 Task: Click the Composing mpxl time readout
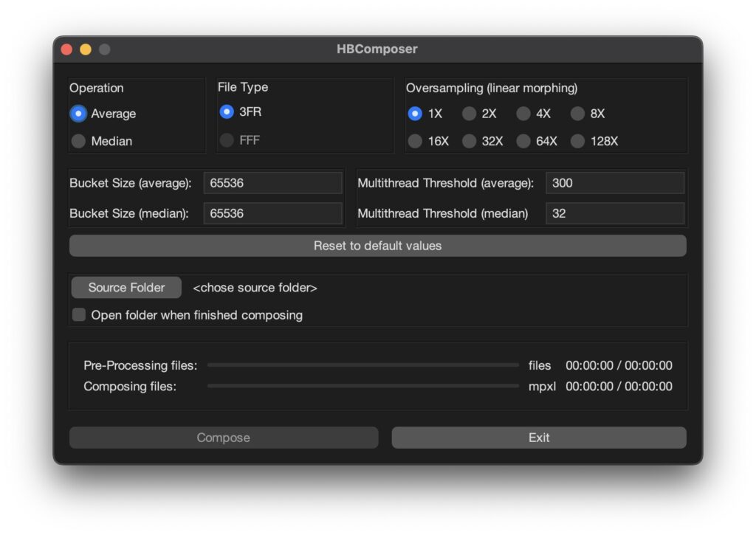[x=619, y=386]
